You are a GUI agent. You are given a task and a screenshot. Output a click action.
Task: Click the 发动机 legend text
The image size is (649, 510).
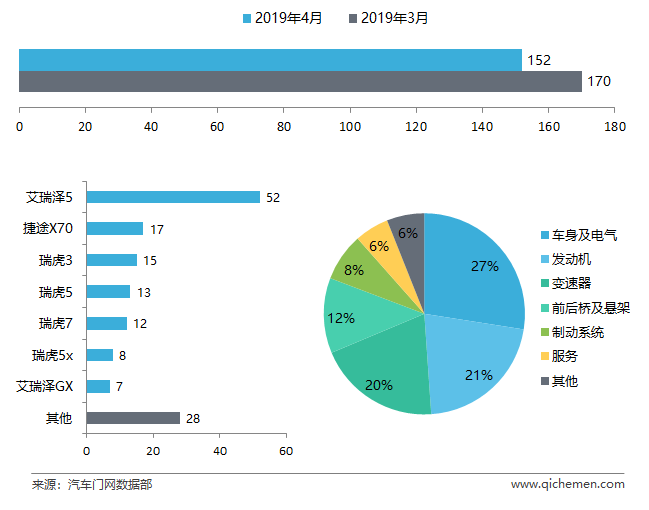[571, 259]
